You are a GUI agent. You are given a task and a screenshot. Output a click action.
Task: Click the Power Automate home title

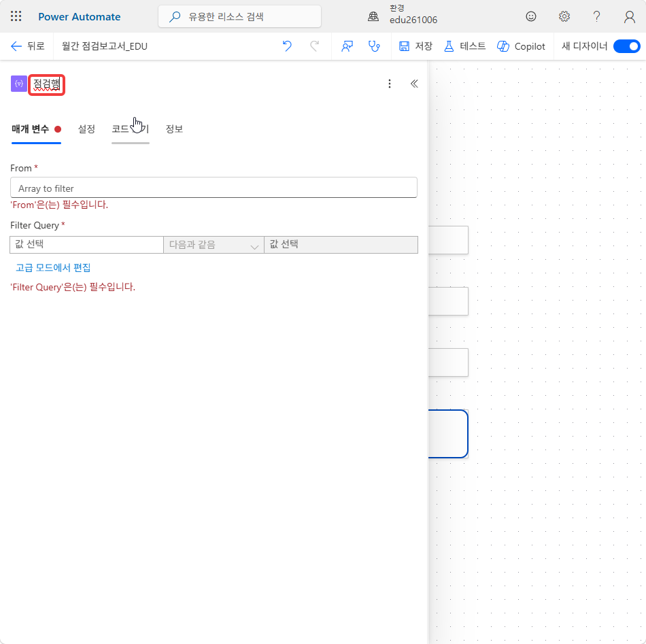click(x=79, y=17)
